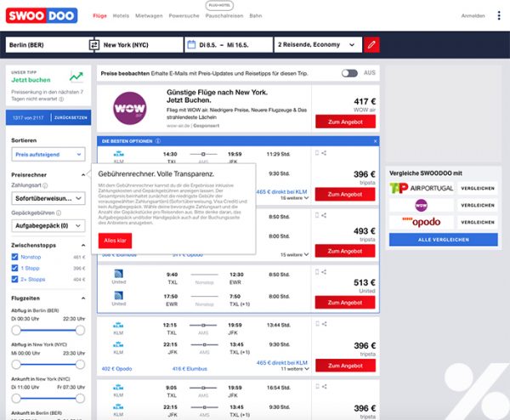Click Alles klar in the popup

115,241
